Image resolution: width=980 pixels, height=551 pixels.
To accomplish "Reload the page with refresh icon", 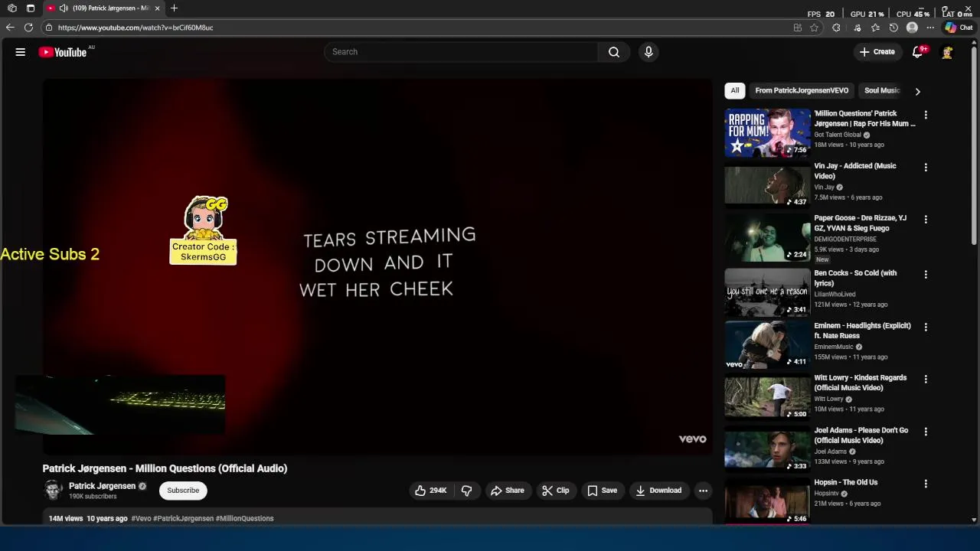I will [x=28, y=28].
